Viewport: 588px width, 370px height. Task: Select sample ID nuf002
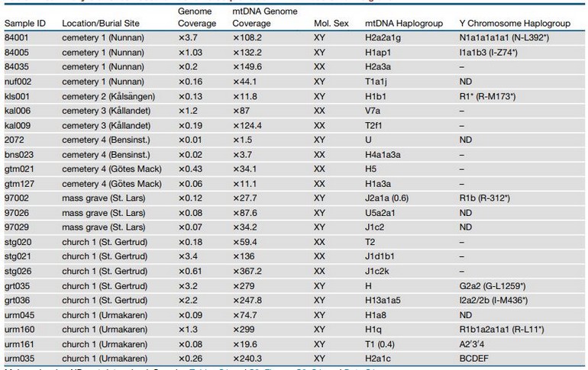[x=18, y=82]
